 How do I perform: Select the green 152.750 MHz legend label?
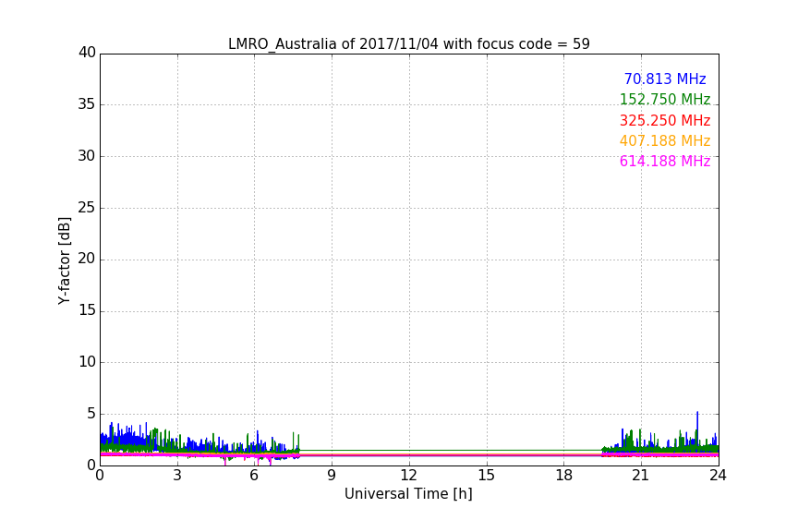pyautogui.click(x=665, y=99)
